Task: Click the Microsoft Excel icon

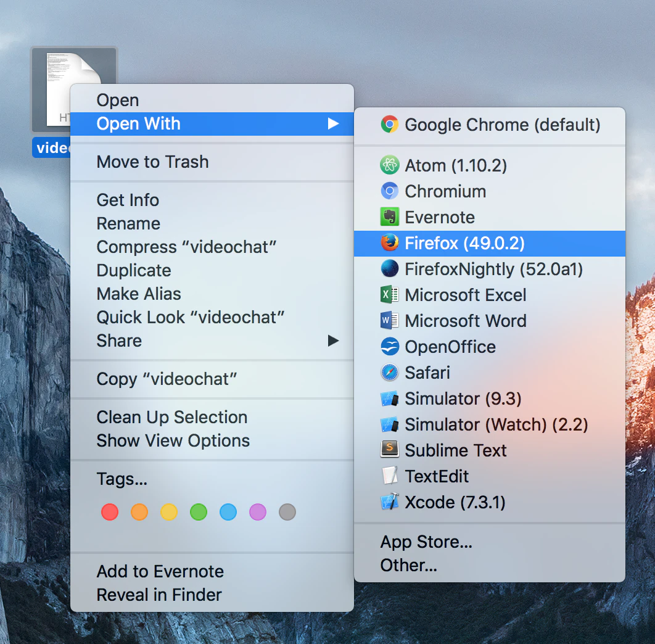Action: [389, 295]
